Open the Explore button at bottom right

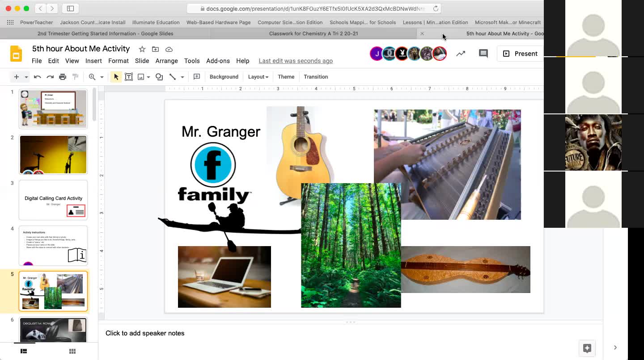[587, 348]
